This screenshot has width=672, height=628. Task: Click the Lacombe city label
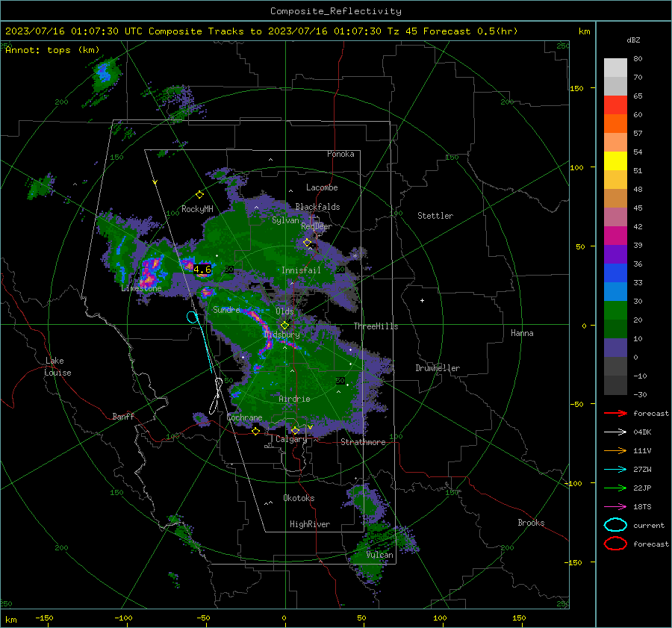click(x=322, y=187)
